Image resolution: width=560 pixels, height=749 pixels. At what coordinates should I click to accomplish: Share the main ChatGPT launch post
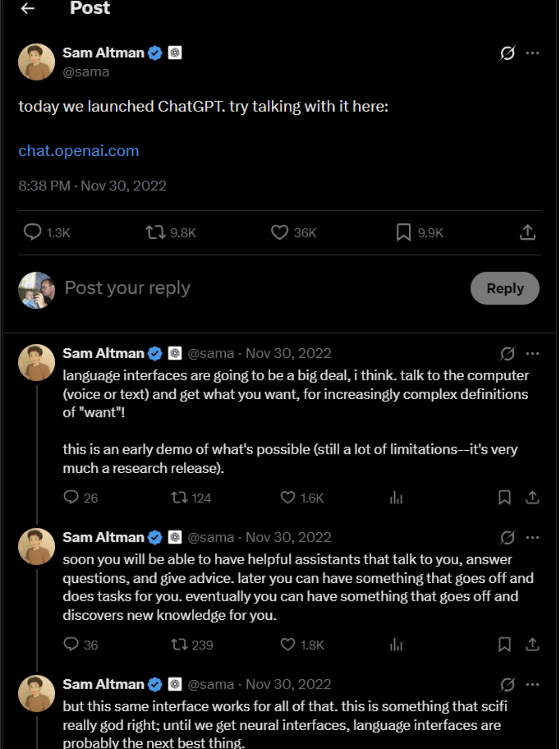527,232
